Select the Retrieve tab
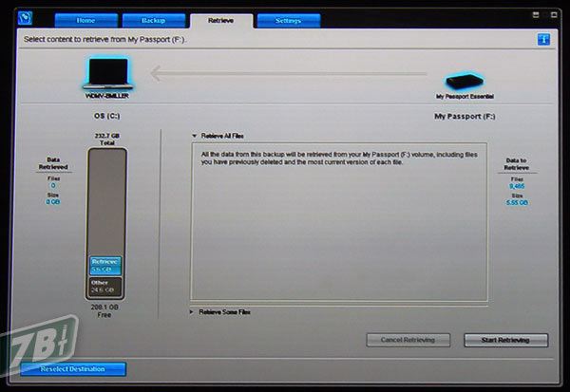Screen dimensions: 570x392 [x=221, y=20]
